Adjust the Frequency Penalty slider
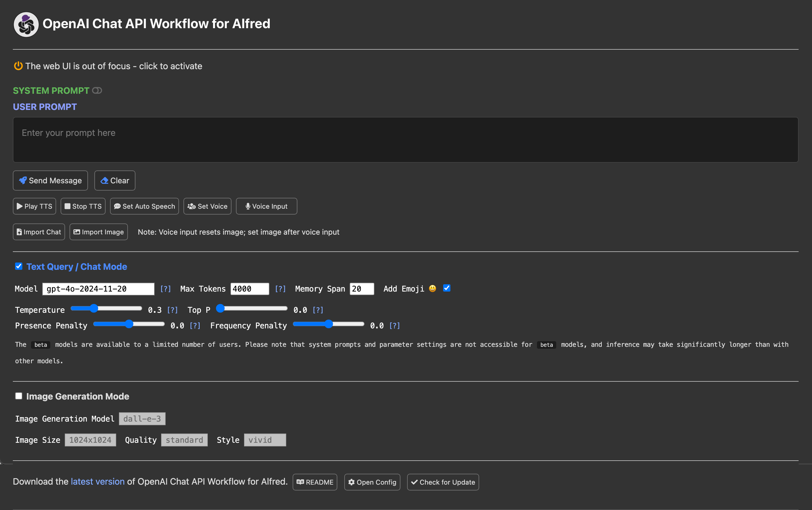 click(328, 324)
